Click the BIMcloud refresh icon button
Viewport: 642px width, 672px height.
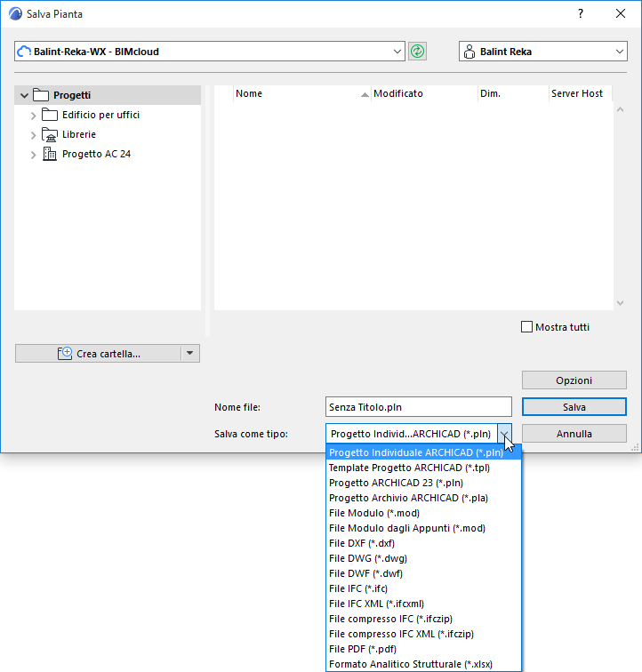pos(417,52)
